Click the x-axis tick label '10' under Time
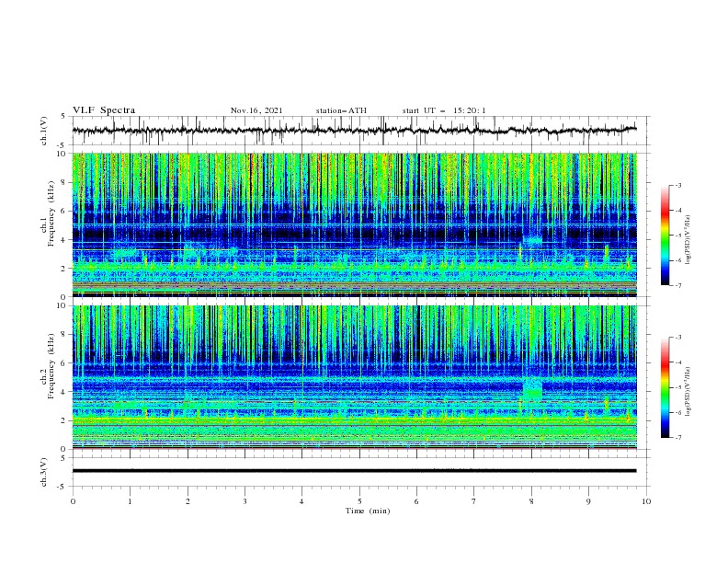Viewport: 728px width, 563px height. 646,501
